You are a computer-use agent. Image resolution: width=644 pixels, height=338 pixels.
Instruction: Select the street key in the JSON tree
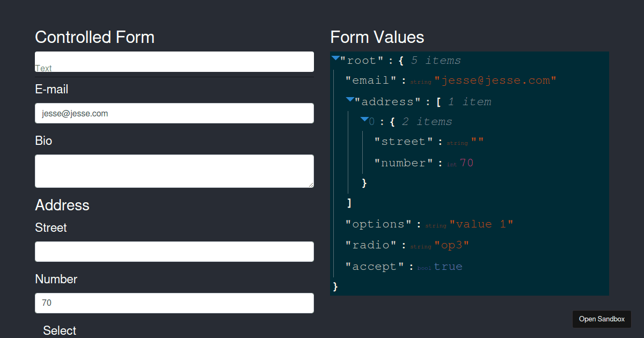point(404,141)
